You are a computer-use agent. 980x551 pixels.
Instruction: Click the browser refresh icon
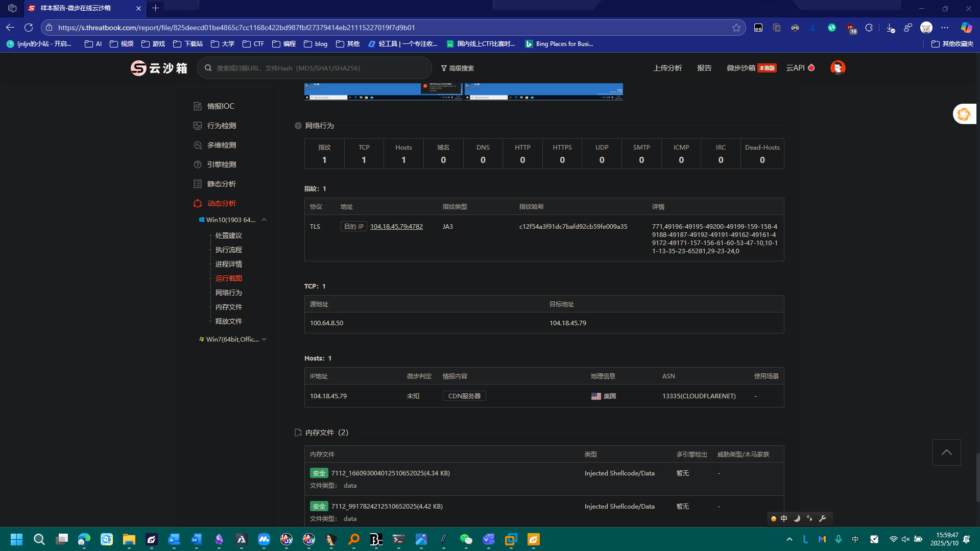29,28
